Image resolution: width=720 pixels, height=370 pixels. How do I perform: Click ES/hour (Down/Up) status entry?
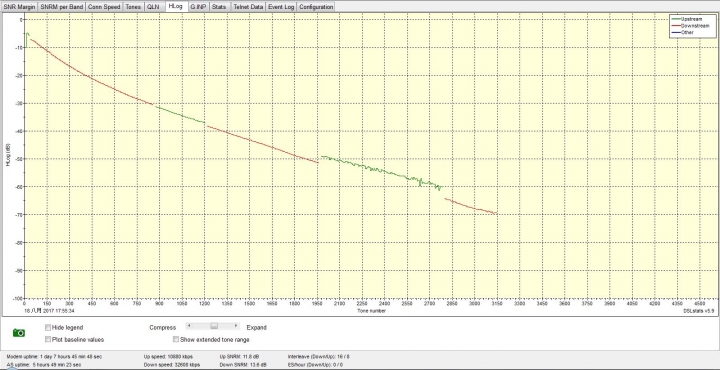click(x=315, y=365)
